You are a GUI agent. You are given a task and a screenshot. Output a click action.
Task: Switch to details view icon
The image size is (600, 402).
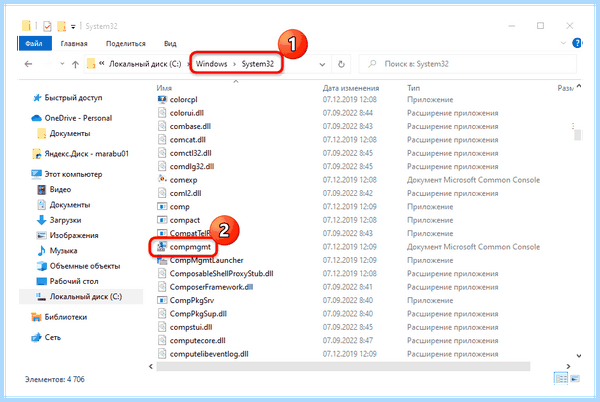[x=561, y=379]
